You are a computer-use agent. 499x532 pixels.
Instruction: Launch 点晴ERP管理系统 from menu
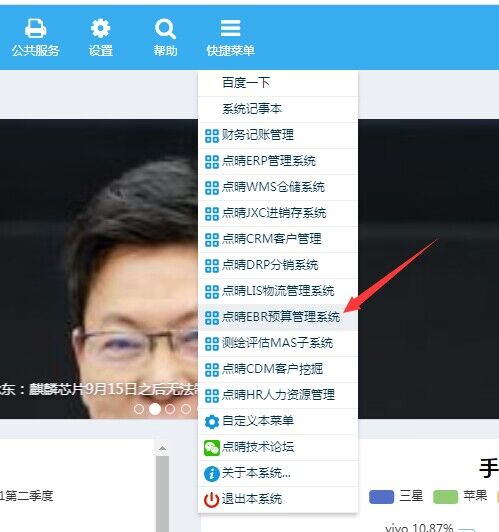point(278,161)
